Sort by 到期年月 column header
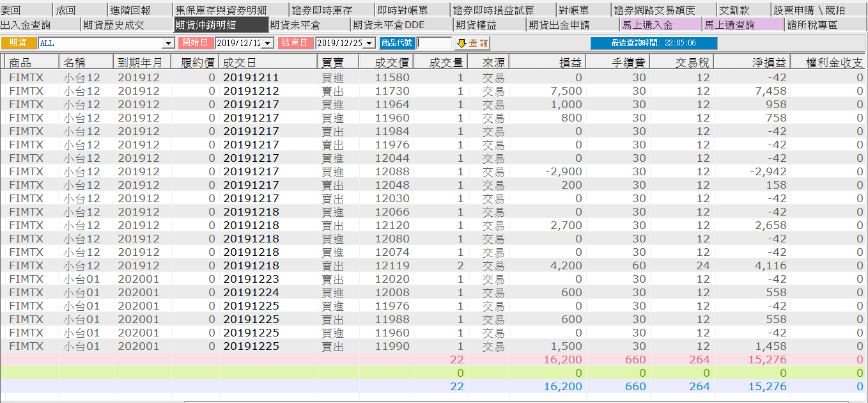Image resolution: width=868 pixels, height=403 pixels. [143, 62]
